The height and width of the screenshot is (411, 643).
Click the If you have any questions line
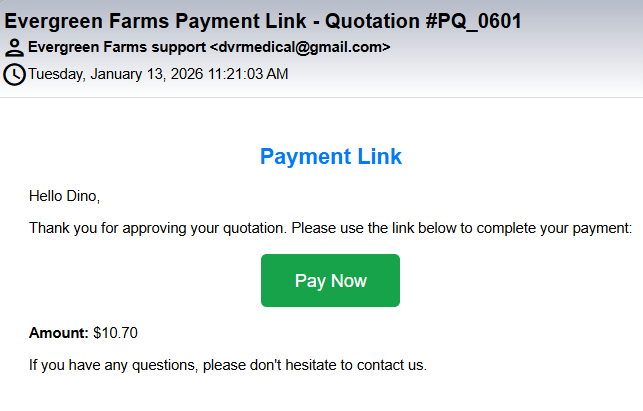(x=228, y=365)
